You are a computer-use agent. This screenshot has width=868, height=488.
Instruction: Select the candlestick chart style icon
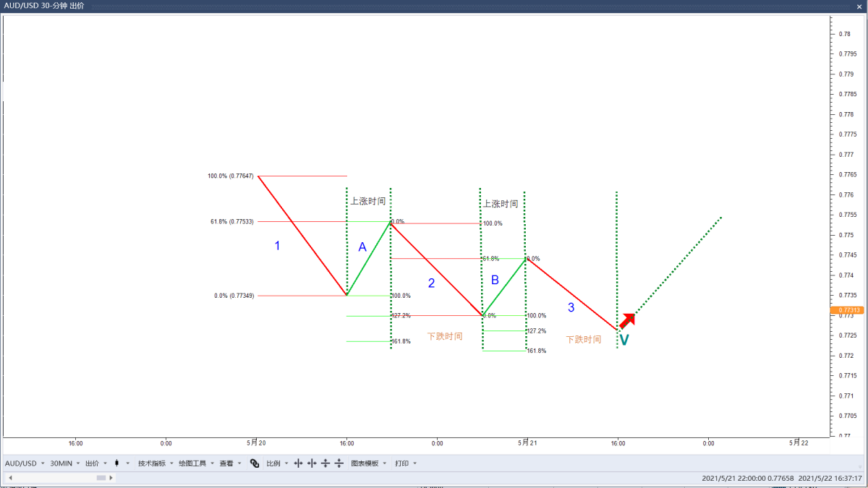[x=116, y=463]
